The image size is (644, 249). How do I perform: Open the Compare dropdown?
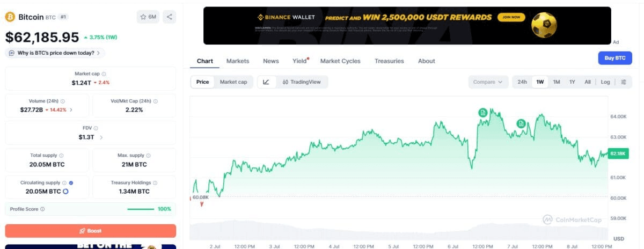(x=488, y=82)
